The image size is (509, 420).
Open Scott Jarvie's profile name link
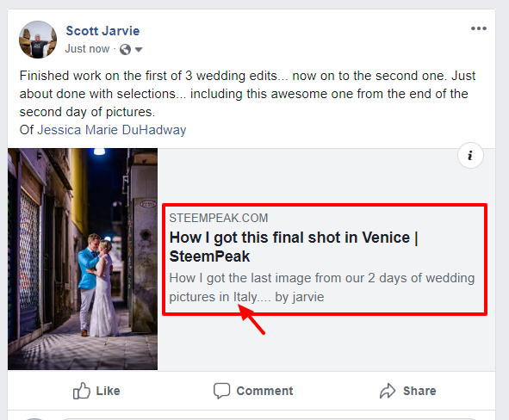point(102,31)
